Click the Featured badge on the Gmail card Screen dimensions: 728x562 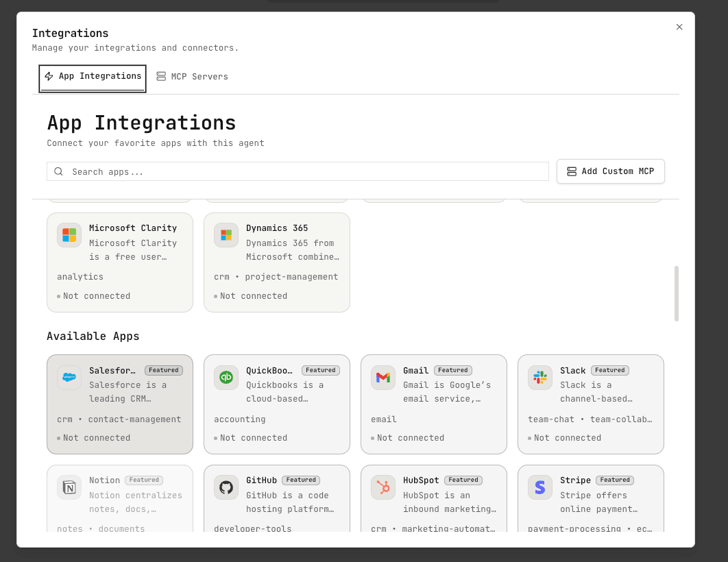(453, 370)
